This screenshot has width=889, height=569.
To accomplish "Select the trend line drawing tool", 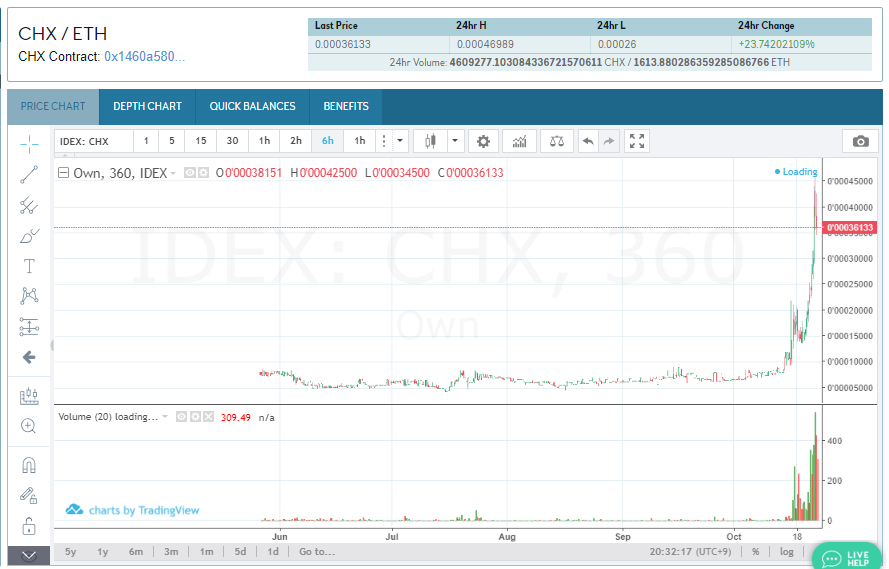I will 29,174.
